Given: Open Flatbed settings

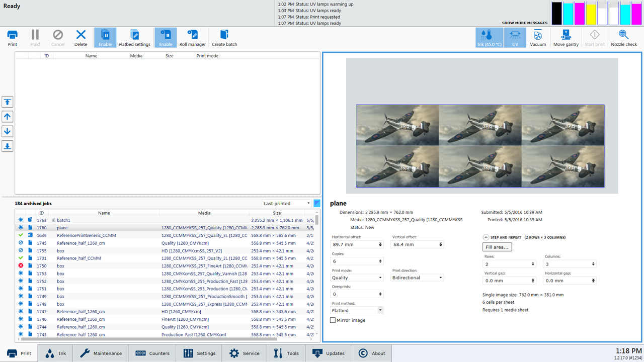Looking at the screenshot, I should click(x=134, y=38).
